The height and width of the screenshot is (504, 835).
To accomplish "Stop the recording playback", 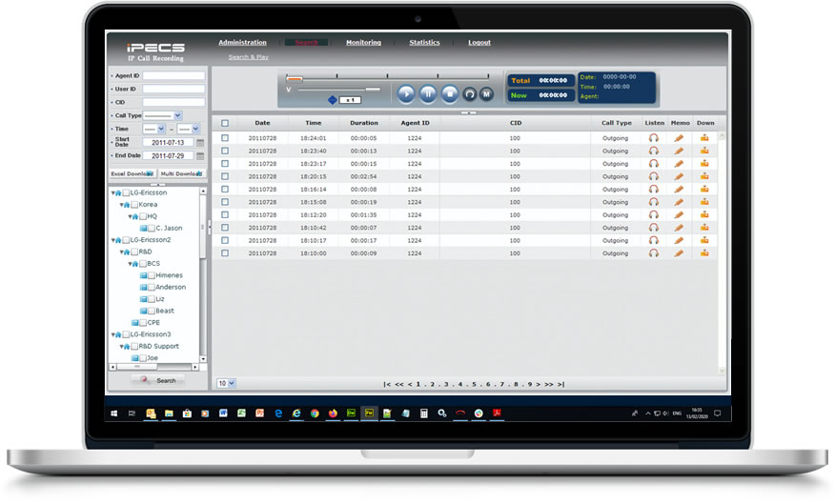I will tap(450, 94).
